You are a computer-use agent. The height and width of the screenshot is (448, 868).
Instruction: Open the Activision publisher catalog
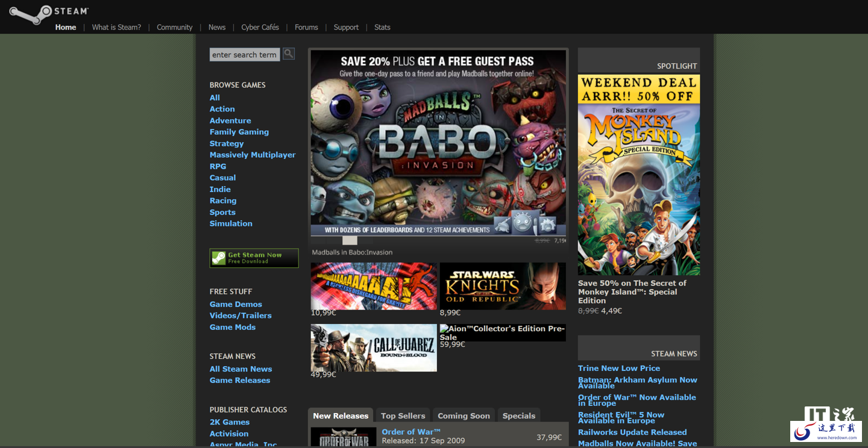click(x=229, y=434)
